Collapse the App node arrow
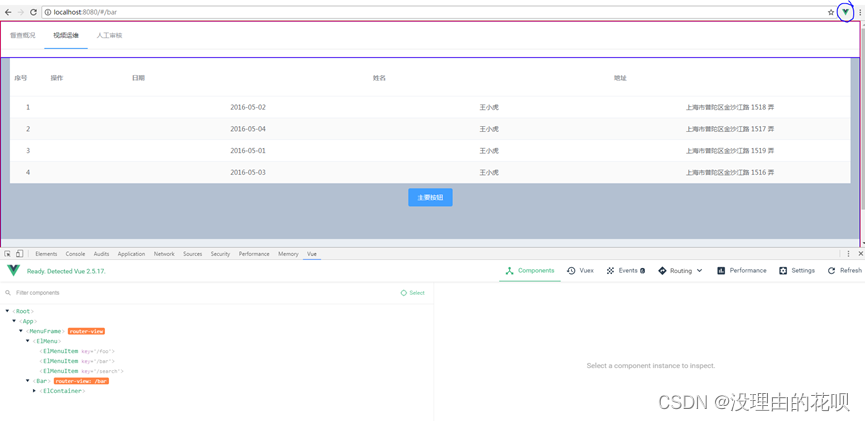Image resolution: width=865 pixels, height=421 pixels. [14, 321]
